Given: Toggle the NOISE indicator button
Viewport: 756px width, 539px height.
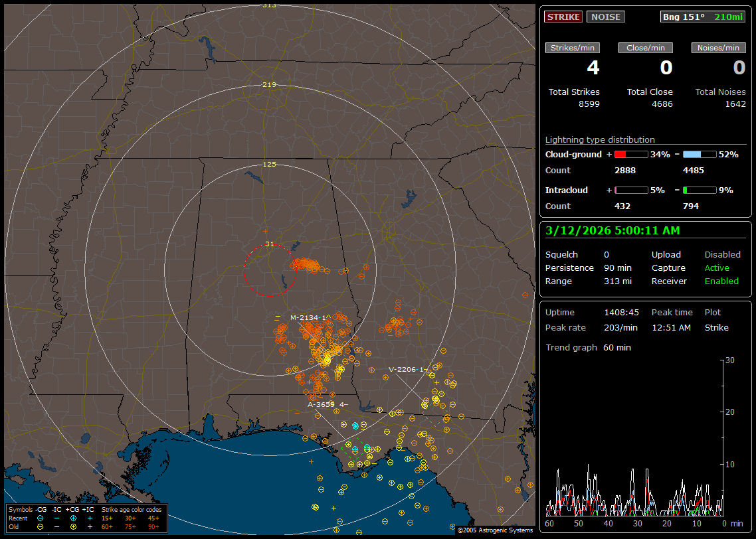Looking at the screenshot, I should 605,17.
